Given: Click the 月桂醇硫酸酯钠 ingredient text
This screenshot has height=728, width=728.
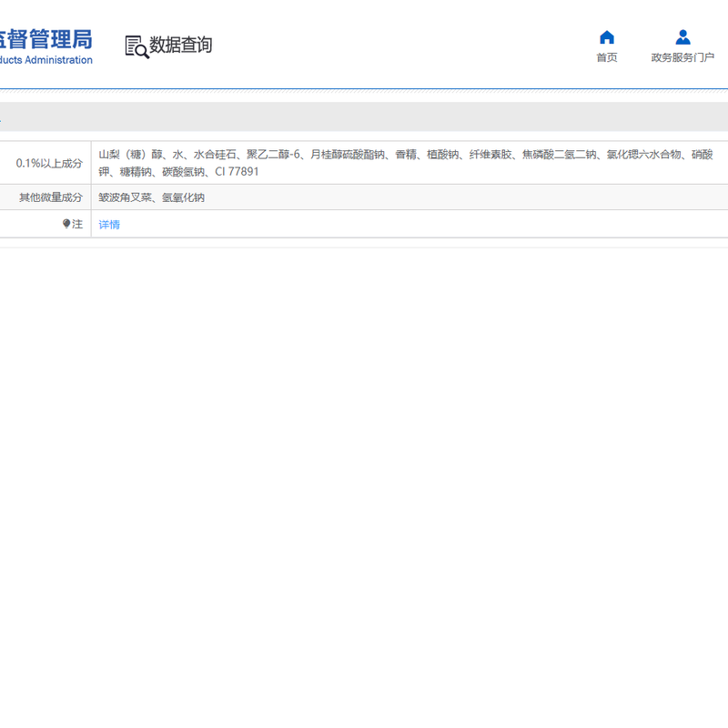Looking at the screenshot, I should (x=348, y=156).
